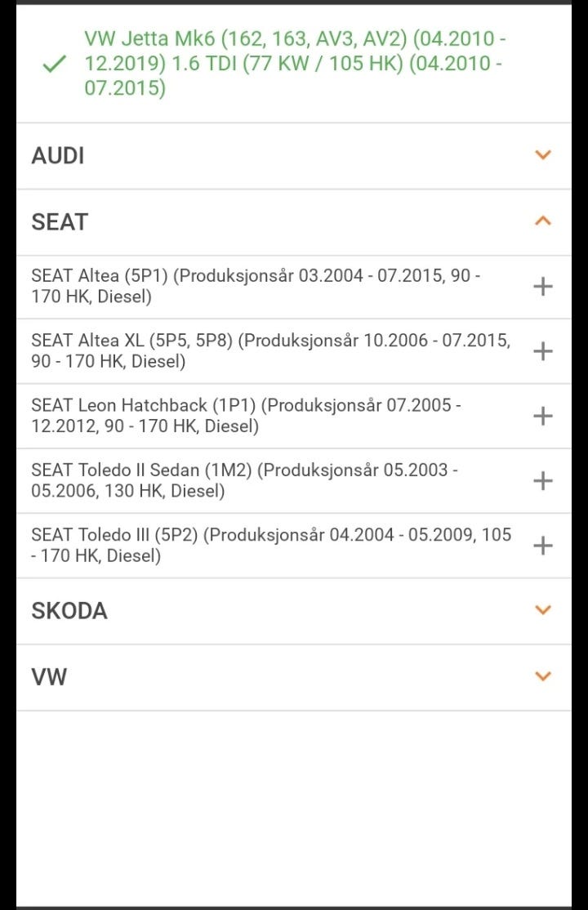Click VW Jetta Mk6 1.6 TDI selected vehicle text

pos(294,64)
